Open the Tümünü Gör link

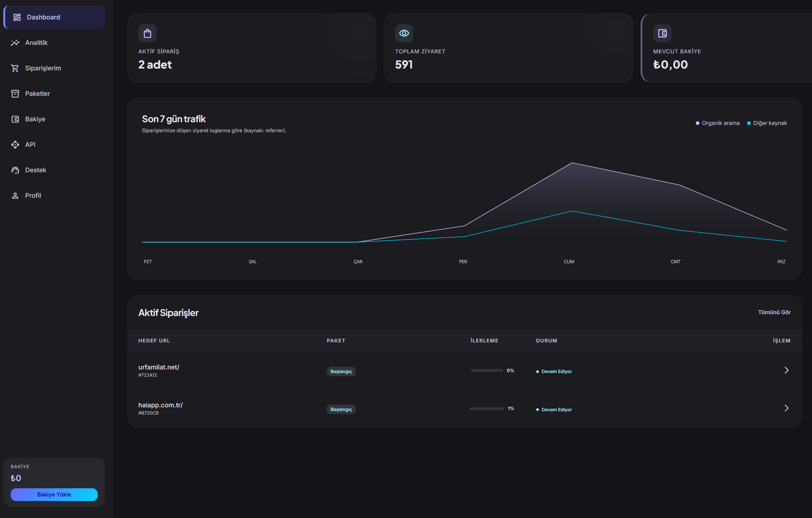[x=774, y=312]
